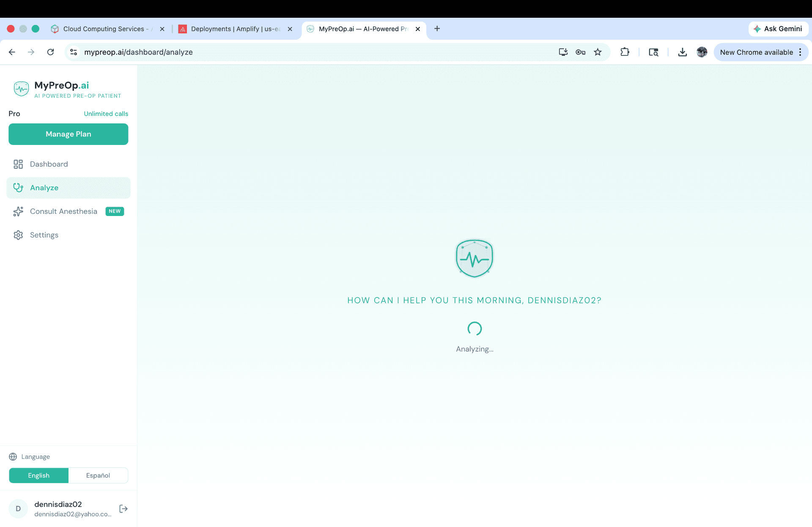
Task: Open Consult Anesthesia page
Action: (x=69, y=211)
